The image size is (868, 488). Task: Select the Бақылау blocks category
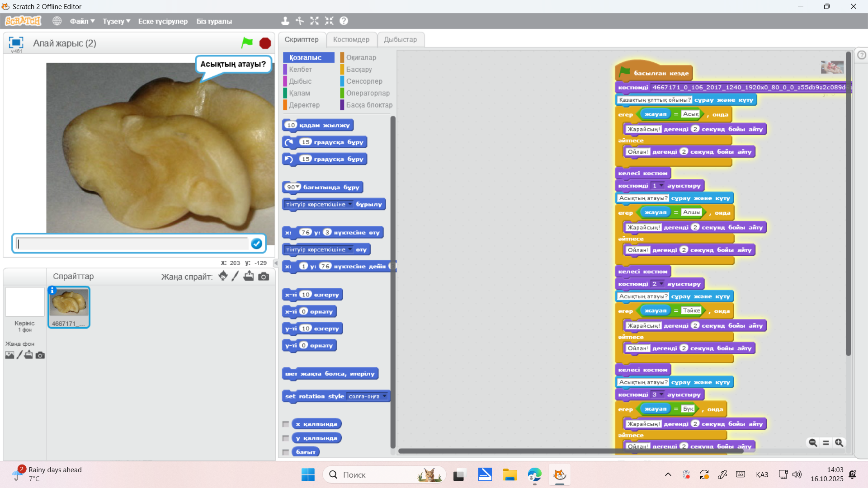359,69
